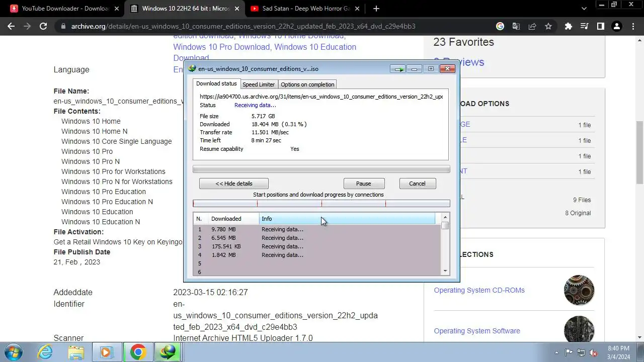Close the Sad Satan YouTube tab
The height and width of the screenshot is (362, 644).
coord(358,9)
